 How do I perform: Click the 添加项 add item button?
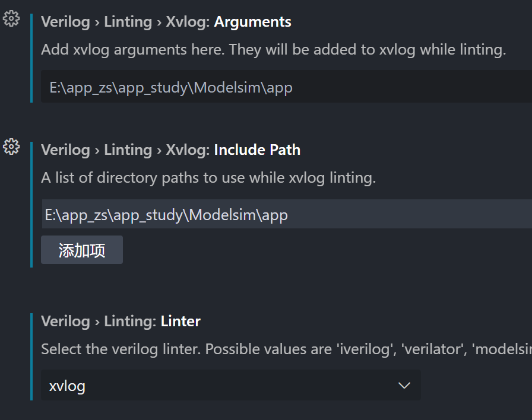pos(82,250)
